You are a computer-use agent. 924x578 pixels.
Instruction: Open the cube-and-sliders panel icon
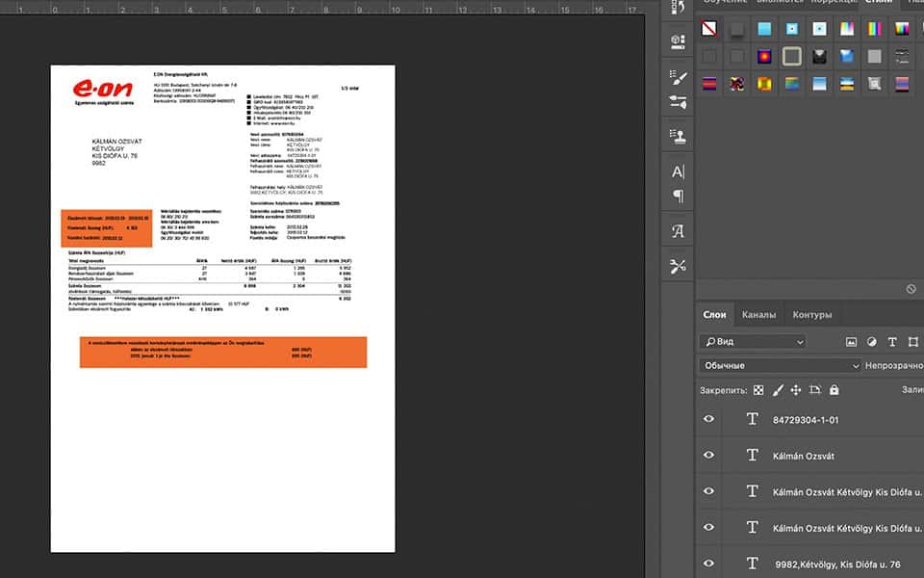point(678,41)
